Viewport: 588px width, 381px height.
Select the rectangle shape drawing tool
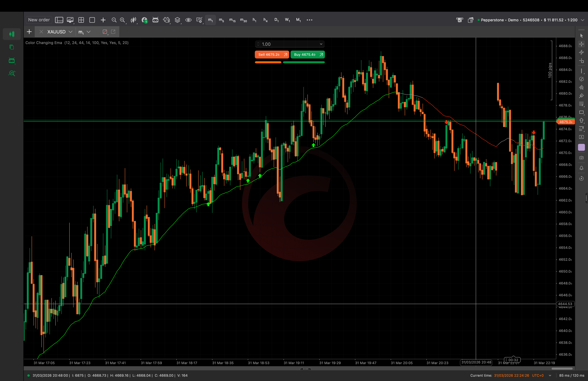[581, 112]
